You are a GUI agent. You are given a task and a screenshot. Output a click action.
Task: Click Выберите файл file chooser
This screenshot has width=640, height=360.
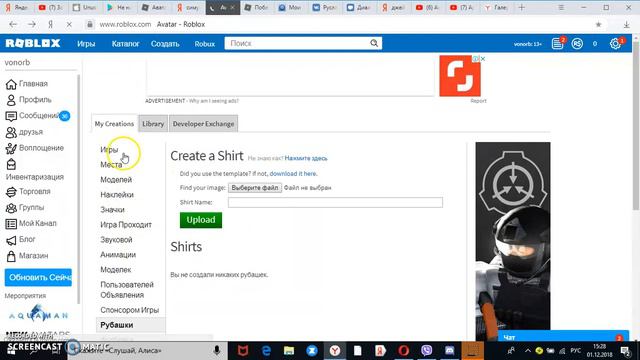pos(255,188)
